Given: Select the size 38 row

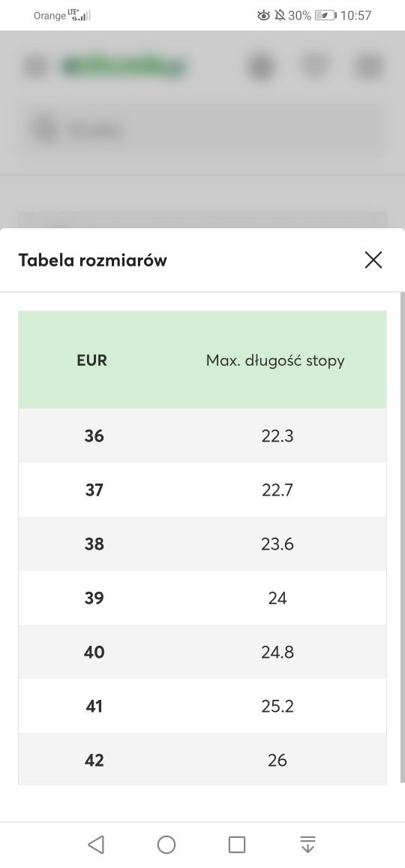Looking at the screenshot, I should coord(202,544).
